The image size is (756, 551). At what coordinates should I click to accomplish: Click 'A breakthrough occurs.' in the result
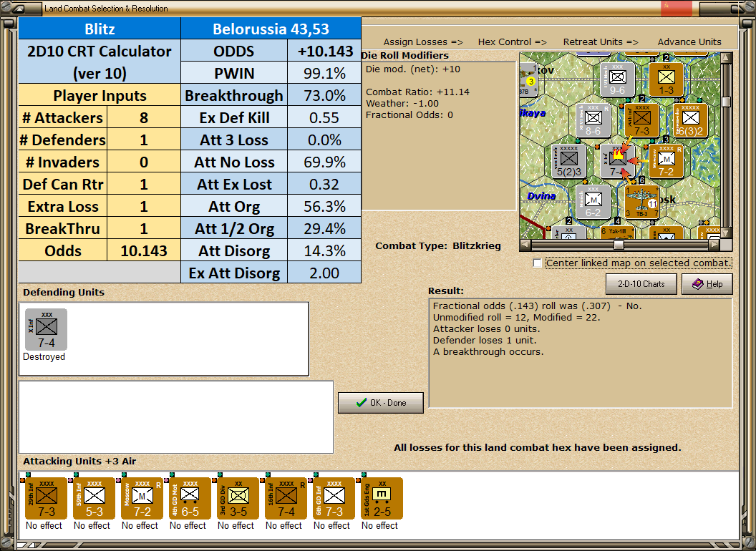click(x=488, y=352)
